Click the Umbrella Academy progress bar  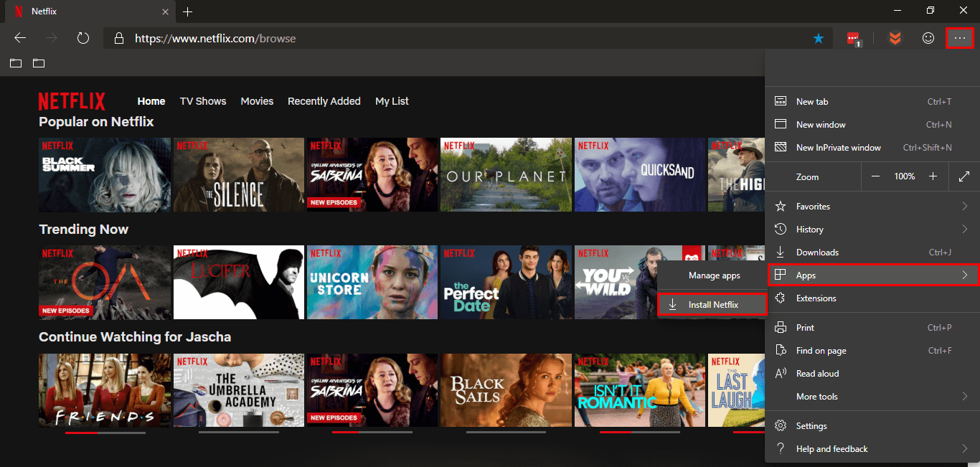[239, 433]
